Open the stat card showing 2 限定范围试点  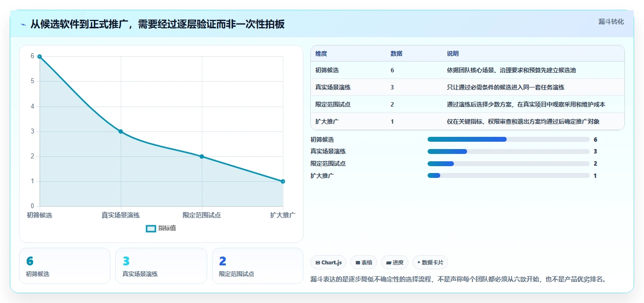(x=258, y=266)
